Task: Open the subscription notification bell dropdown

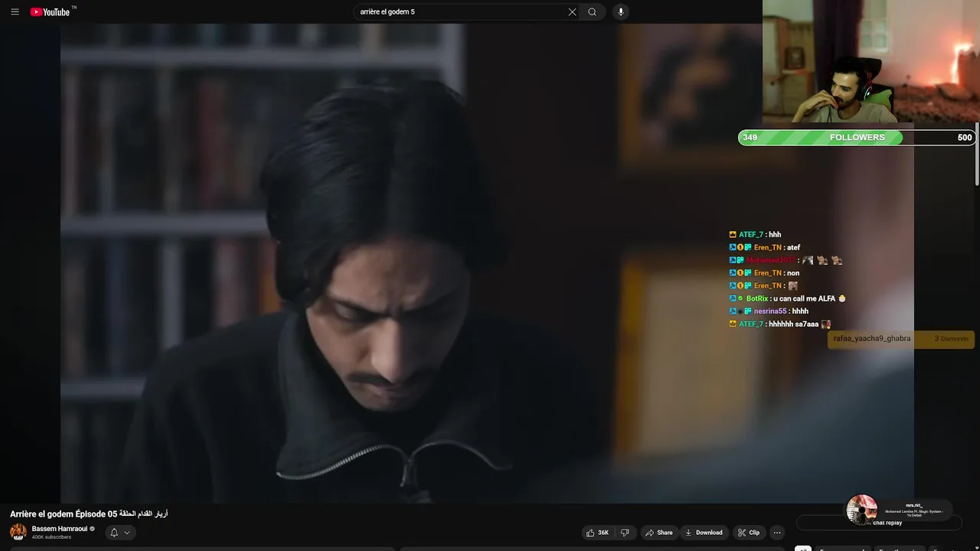Action: pos(120,533)
